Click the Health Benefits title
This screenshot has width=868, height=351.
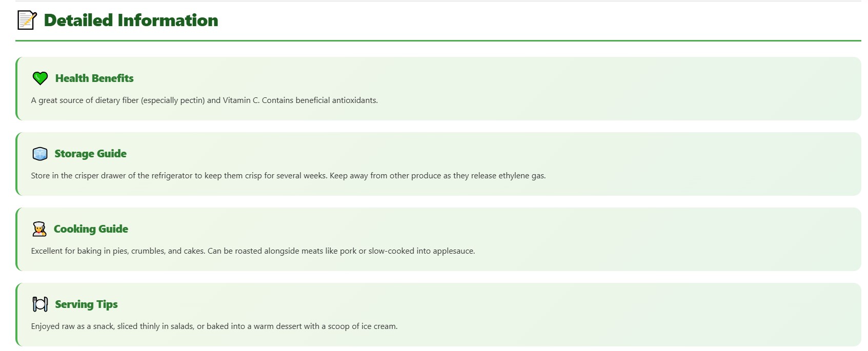94,78
